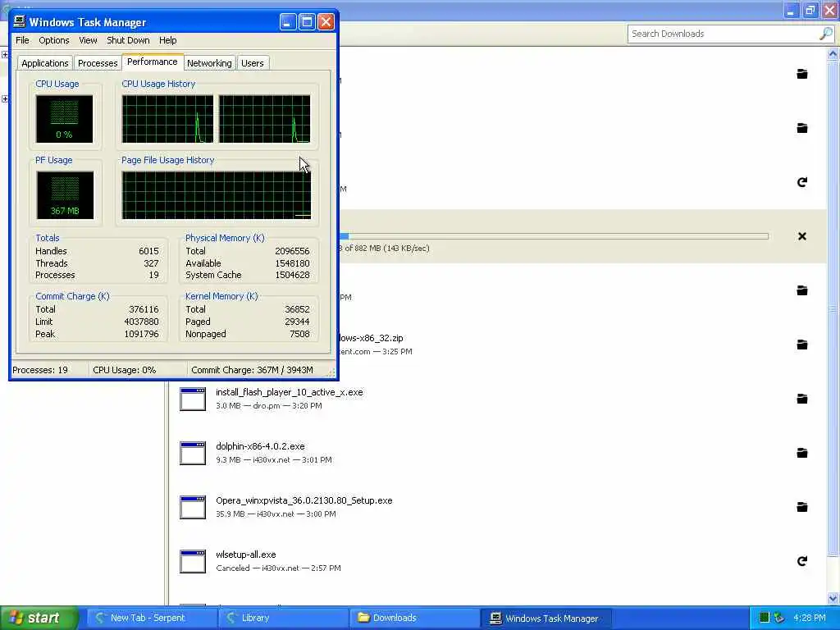Click Physical Memory Total value 2096556
This screenshot has width=840, height=630.
(x=292, y=251)
